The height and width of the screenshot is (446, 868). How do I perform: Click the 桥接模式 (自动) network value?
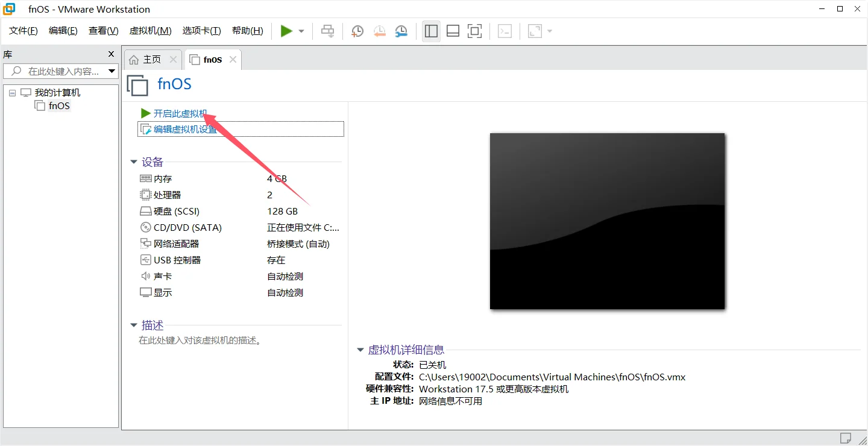coord(298,244)
